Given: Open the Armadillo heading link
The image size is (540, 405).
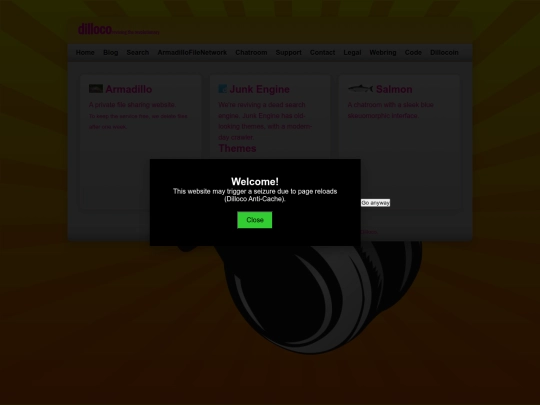Looking at the screenshot, I should point(129,89).
